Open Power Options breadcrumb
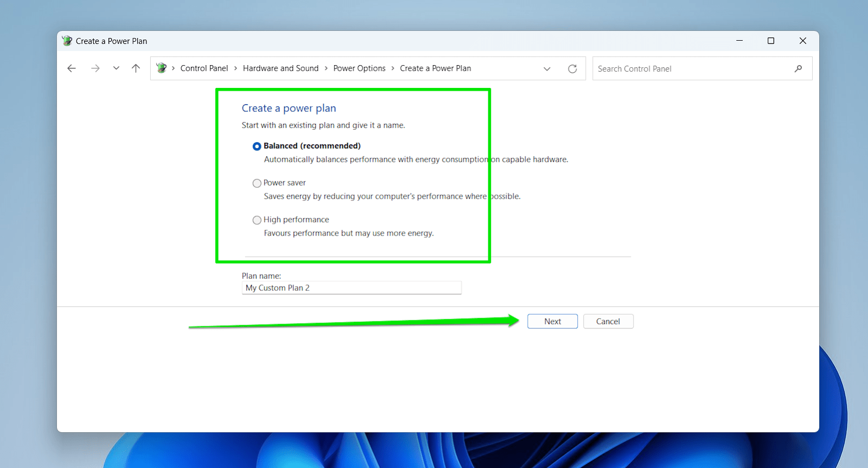The image size is (868, 468). point(359,68)
